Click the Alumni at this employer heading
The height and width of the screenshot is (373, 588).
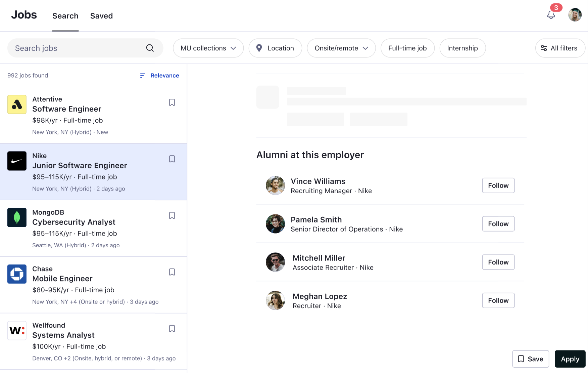[x=310, y=155]
